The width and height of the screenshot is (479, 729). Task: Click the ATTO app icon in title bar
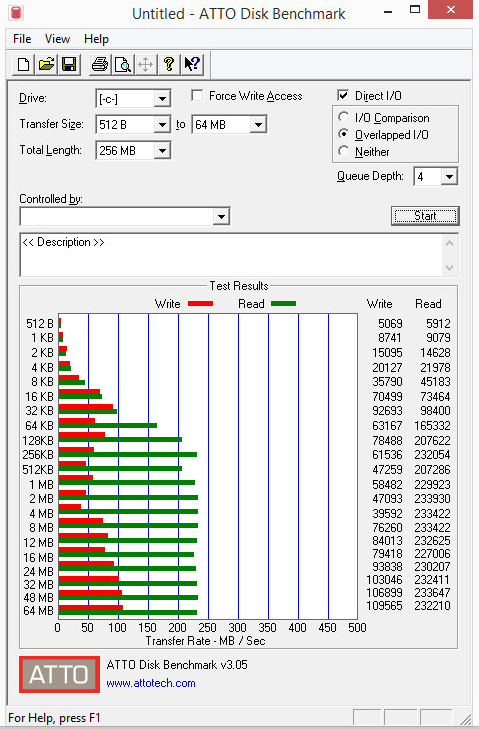pyautogui.click(x=16, y=12)
